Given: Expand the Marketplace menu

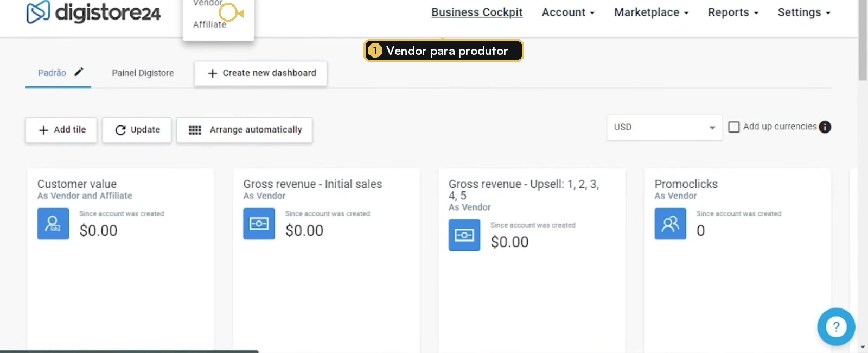Looking at the screenshot, I should pos(651,12).
